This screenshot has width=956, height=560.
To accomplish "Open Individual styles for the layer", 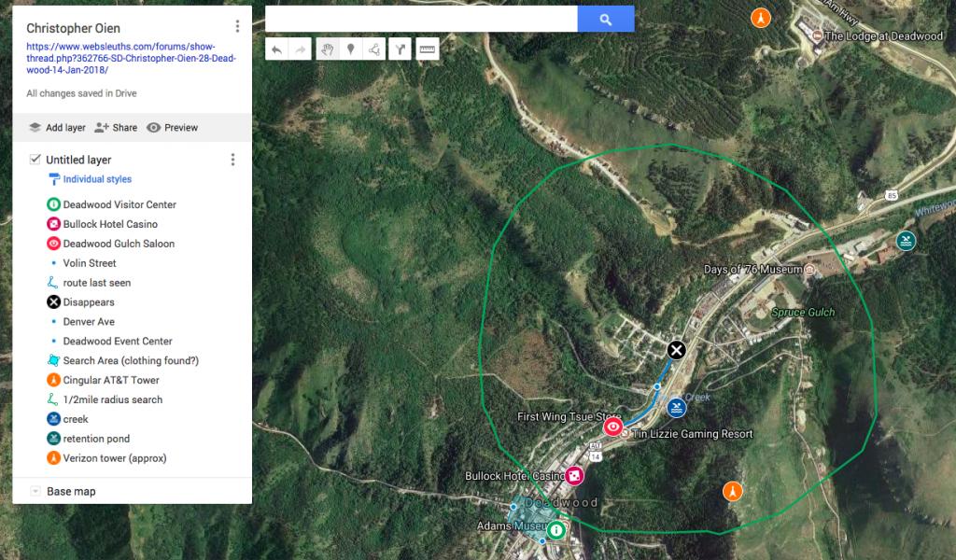I will point(96,179).
